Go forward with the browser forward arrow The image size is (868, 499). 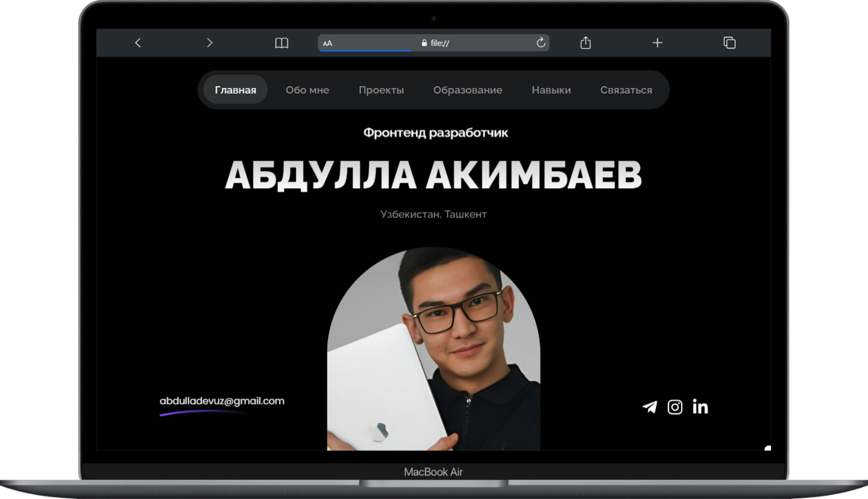pyautogui.click(x=210, y=43)
